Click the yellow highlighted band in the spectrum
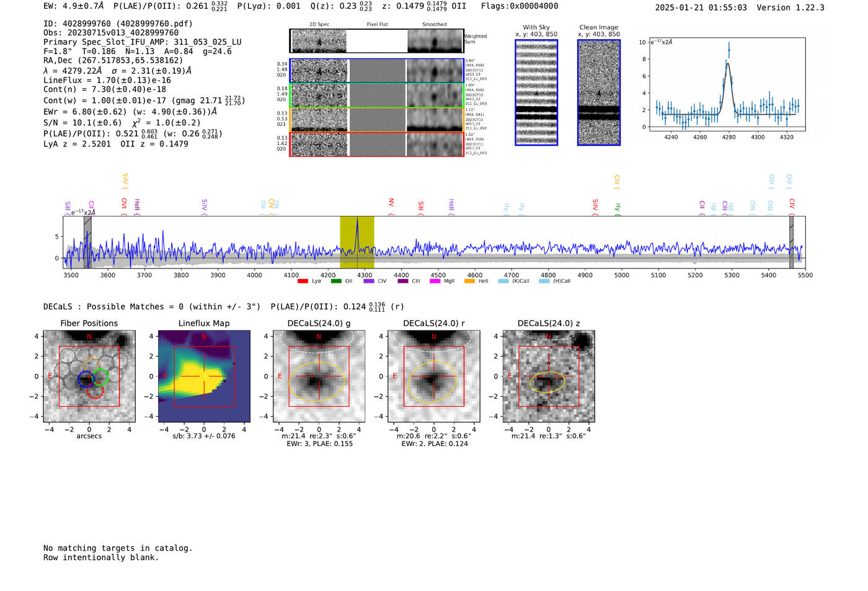Screen dimensions: 868x591 357,242
